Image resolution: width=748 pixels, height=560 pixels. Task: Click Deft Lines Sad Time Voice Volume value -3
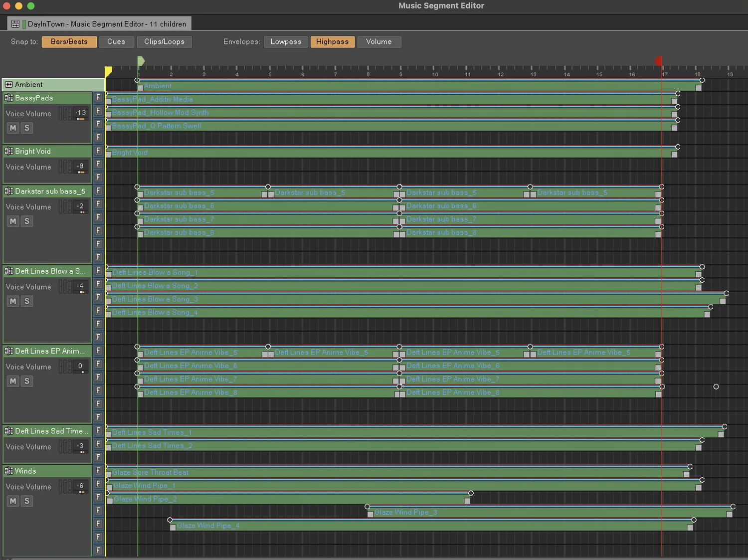[x=80, y=446]
